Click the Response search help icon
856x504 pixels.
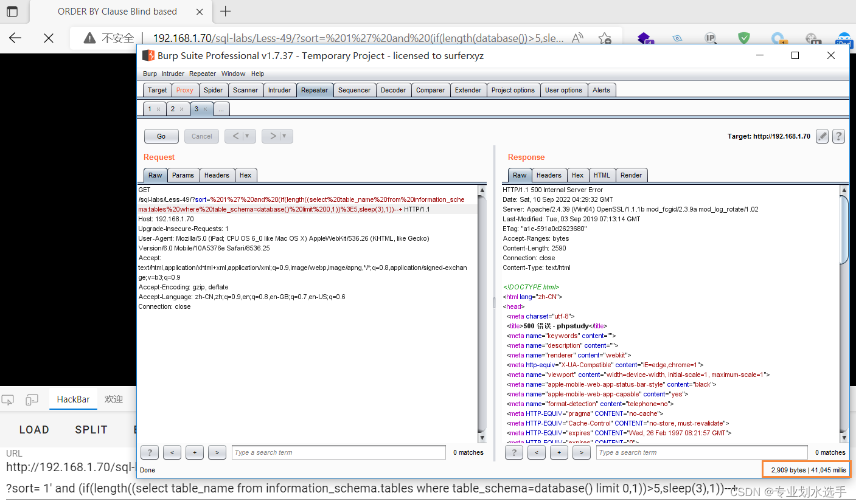click(x=514, y=452)
